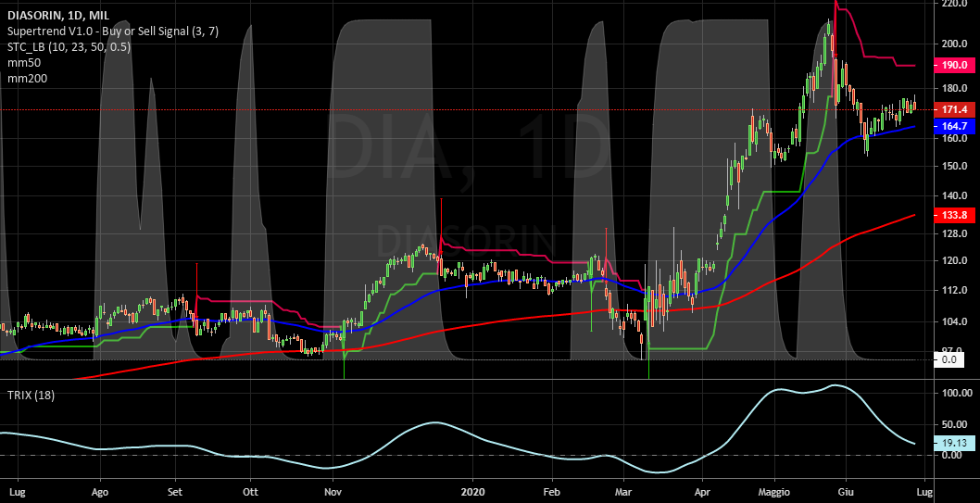
Task: Click the 140.0 price axis label
Action: point(954,195)
